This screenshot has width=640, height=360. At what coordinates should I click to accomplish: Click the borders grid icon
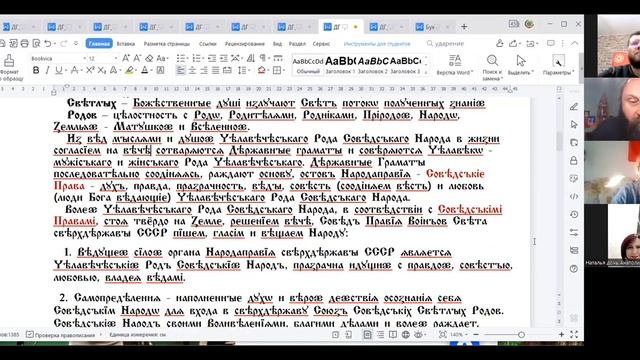(x=277, y=70)
